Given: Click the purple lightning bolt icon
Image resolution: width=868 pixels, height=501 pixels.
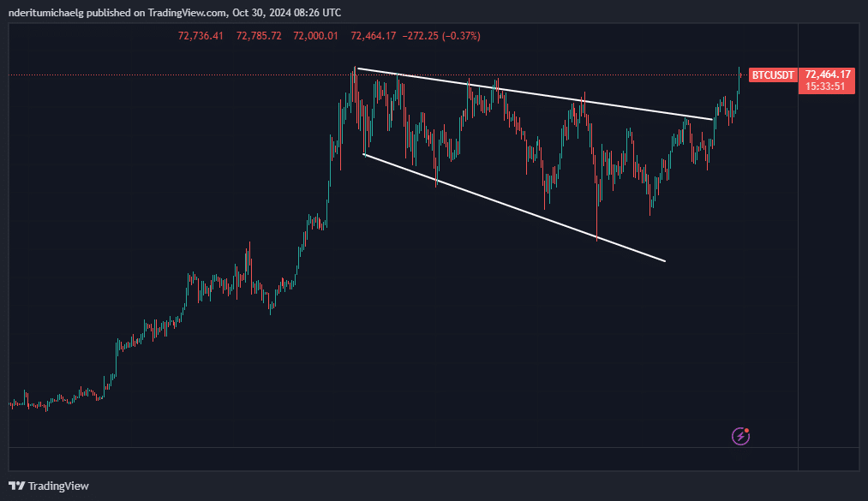Looking at the screenshot, I should [741, 437].
